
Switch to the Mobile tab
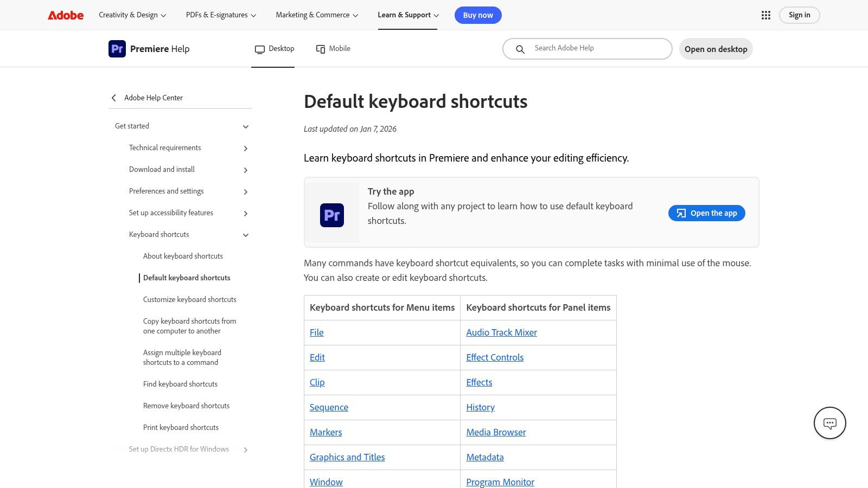[x=333, y=49]
